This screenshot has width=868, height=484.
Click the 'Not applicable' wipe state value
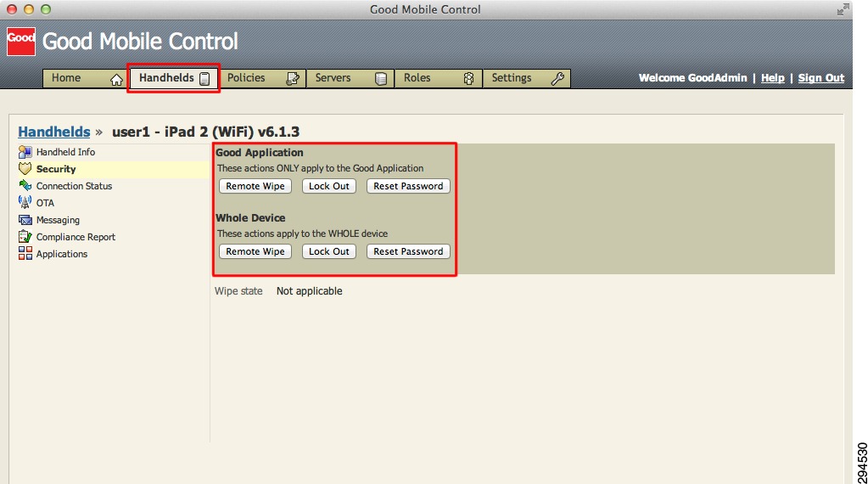(x=310, y=290)
